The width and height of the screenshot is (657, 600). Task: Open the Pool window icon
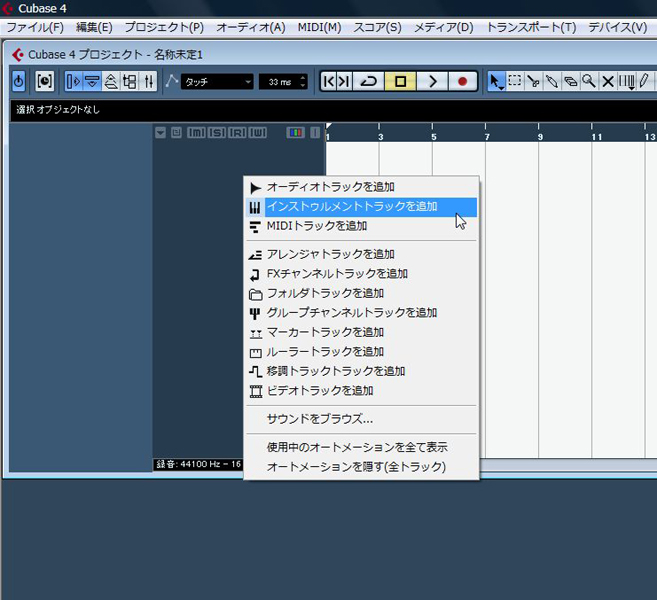click(x=129, y=81)
